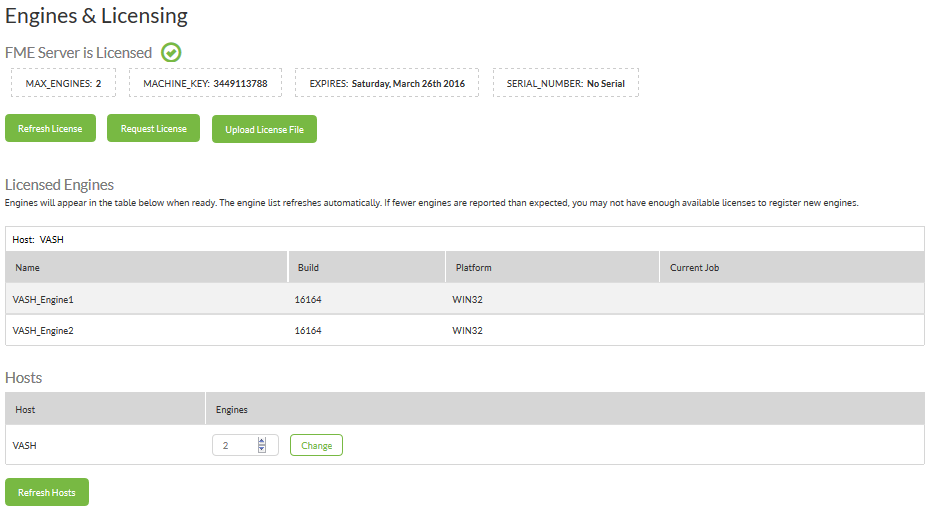Click the Build column header
Viewport: 931px width, 512px height.
[x=367, y=267]
